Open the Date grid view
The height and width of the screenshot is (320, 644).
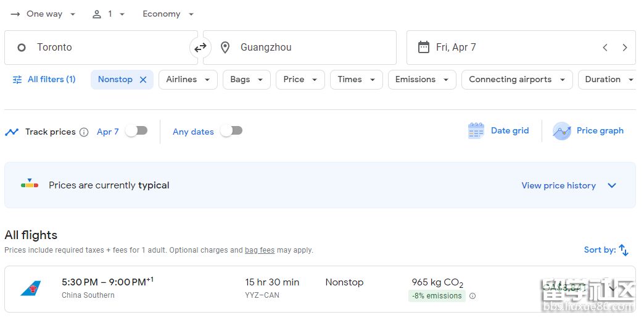(498, 131)
